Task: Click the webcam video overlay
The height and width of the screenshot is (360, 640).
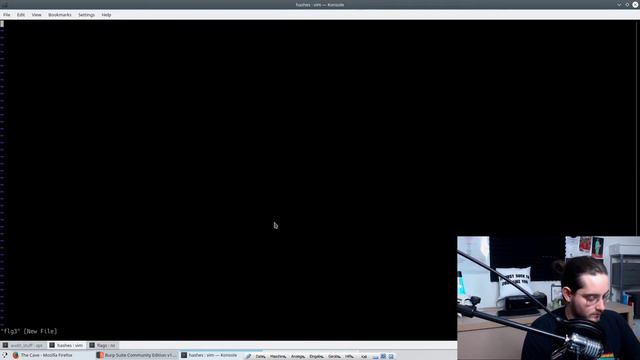Action: click(x=549, y=298)
